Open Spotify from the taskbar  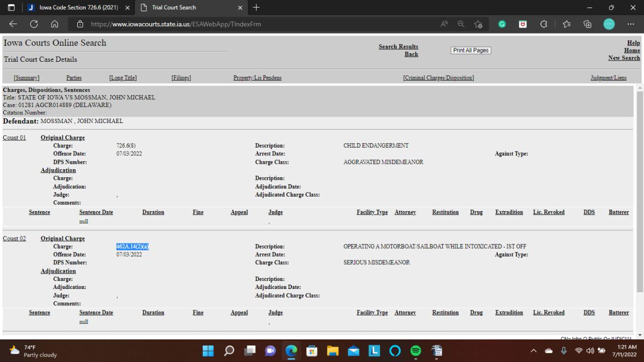416,351
